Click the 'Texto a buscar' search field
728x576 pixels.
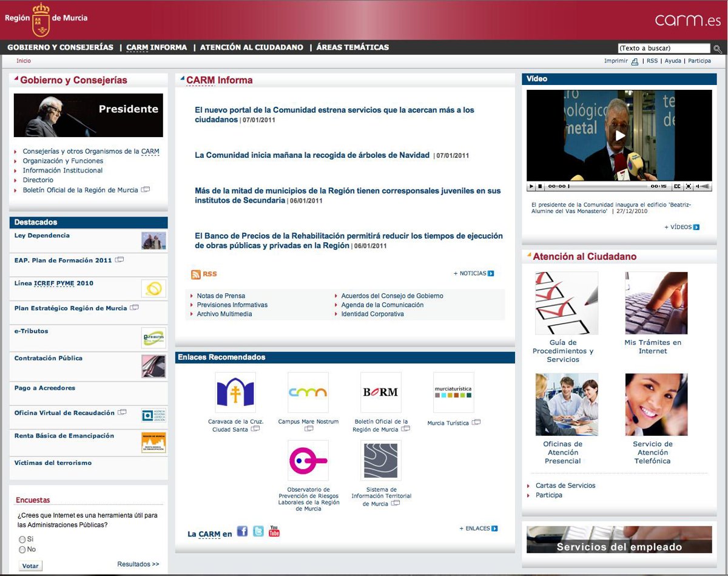[x=663, y=49]
